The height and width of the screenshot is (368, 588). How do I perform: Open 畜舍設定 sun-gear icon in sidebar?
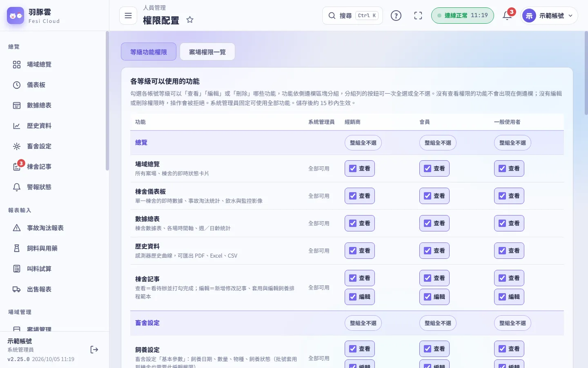pos(17,146)
